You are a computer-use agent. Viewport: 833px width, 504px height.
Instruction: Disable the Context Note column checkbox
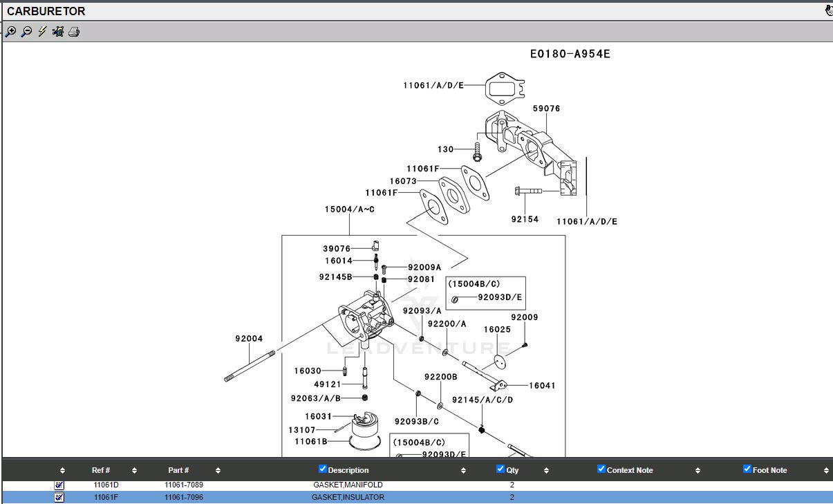click(601, 469)
